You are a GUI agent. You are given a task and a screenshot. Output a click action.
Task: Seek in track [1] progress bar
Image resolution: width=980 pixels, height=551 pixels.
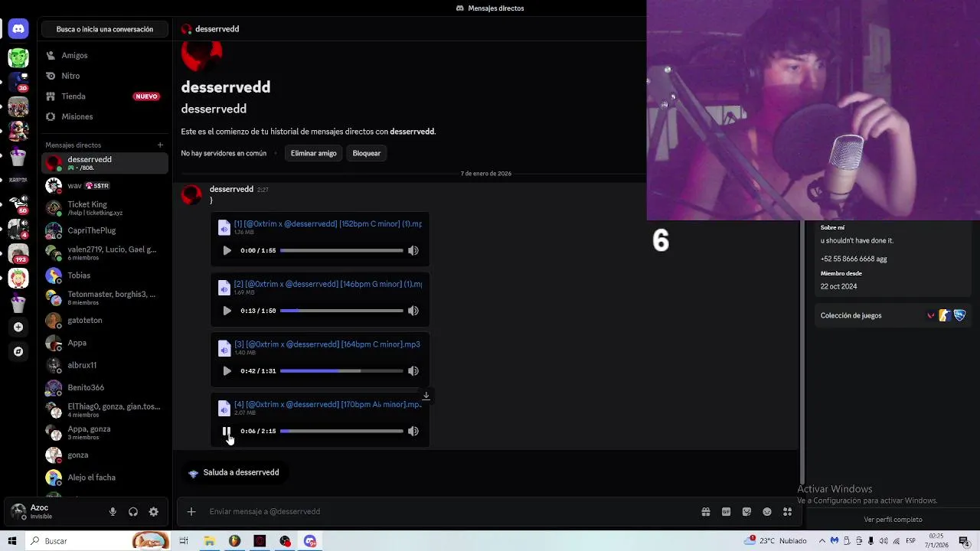341,250
